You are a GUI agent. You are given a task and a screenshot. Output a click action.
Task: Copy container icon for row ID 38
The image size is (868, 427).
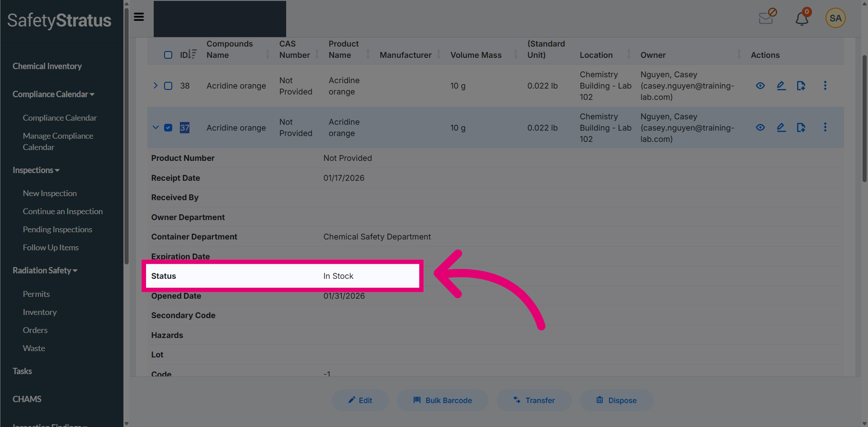801,85
